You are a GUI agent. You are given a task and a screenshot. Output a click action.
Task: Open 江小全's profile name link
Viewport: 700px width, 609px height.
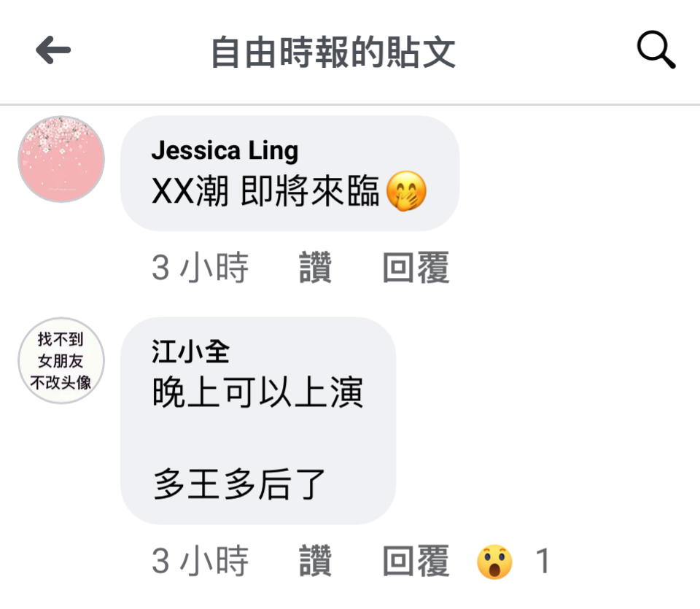coord(190,352)
